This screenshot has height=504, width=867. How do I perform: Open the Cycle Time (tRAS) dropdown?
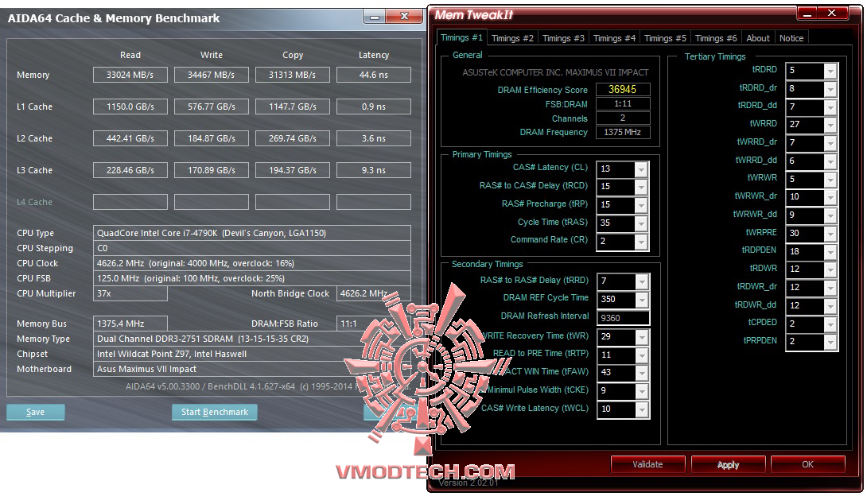point(641,223)
